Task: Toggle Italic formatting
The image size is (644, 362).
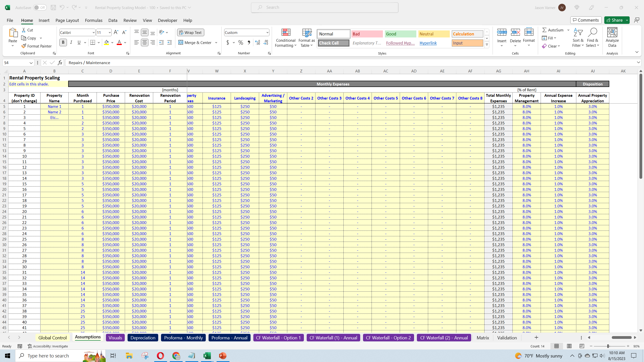Action: tap(71, 42)
